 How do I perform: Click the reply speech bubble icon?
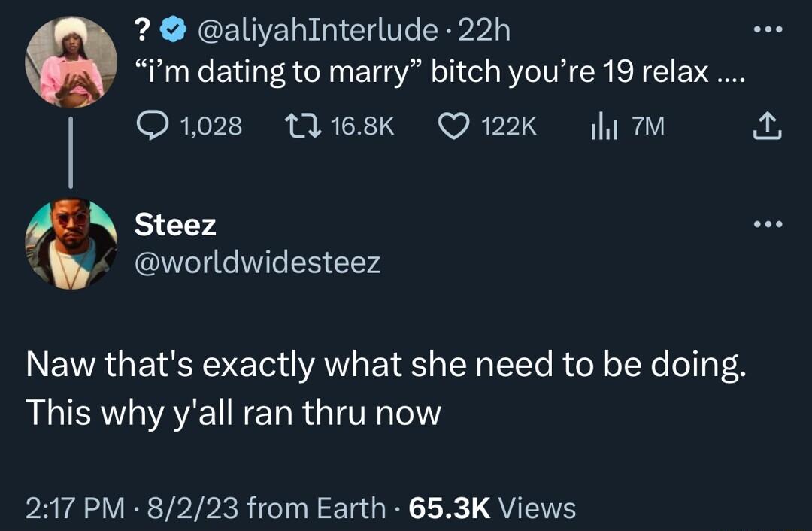pyautogui.click(x=153, y=126)
